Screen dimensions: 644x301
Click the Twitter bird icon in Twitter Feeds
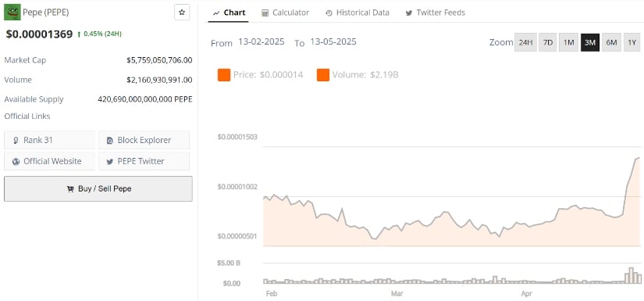coord(409,13)
